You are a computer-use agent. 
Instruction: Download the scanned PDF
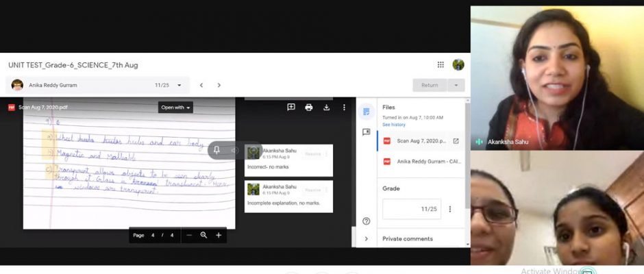point(327,108)
